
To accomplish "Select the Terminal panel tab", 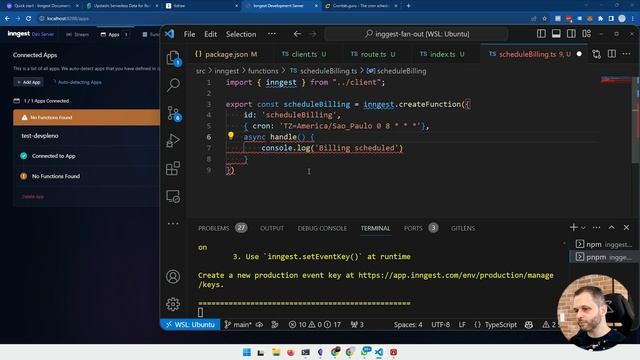I will coord(375,228).
